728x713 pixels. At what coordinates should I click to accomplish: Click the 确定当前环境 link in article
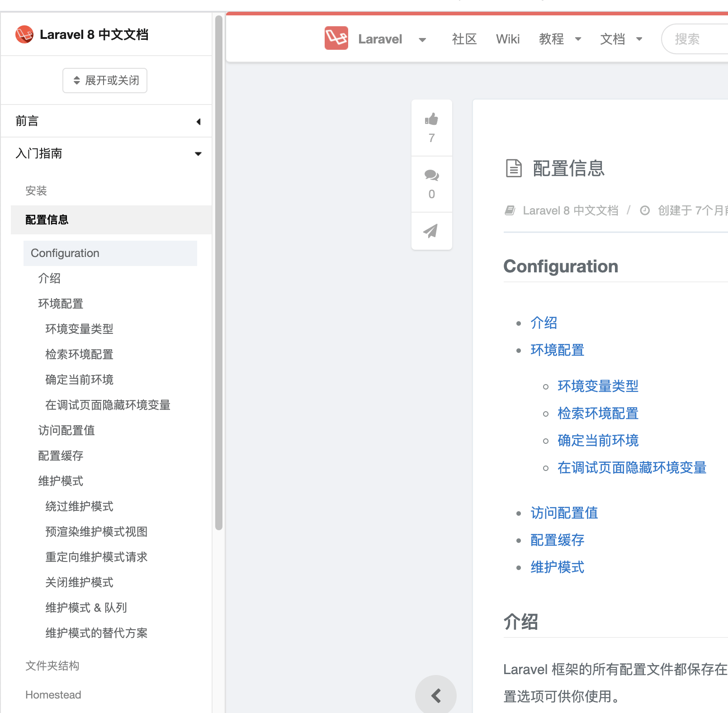point(598,441)
